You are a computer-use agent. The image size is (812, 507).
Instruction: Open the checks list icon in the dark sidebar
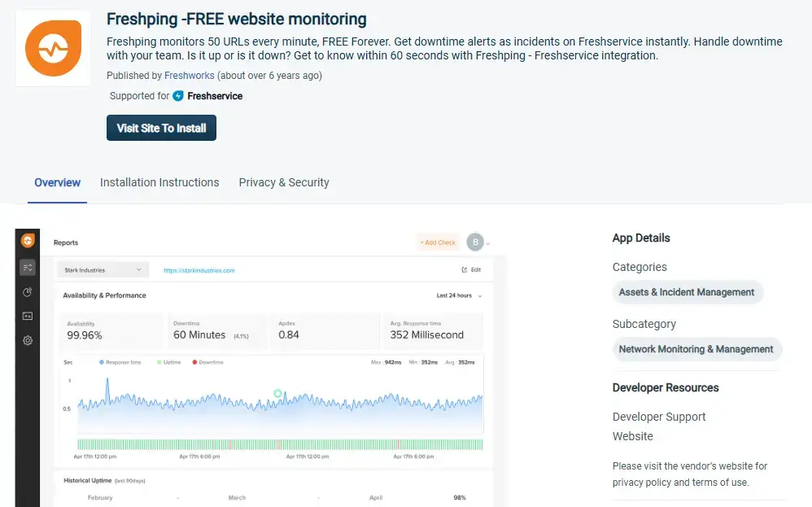click(x=28, y=267)
